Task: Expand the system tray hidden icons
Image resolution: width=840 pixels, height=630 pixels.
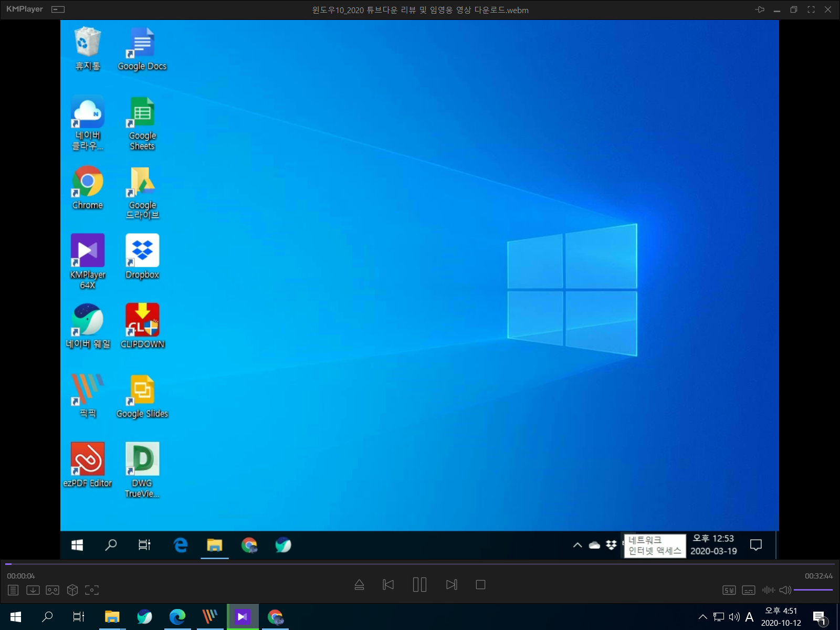Action: [x=702, y=617]
